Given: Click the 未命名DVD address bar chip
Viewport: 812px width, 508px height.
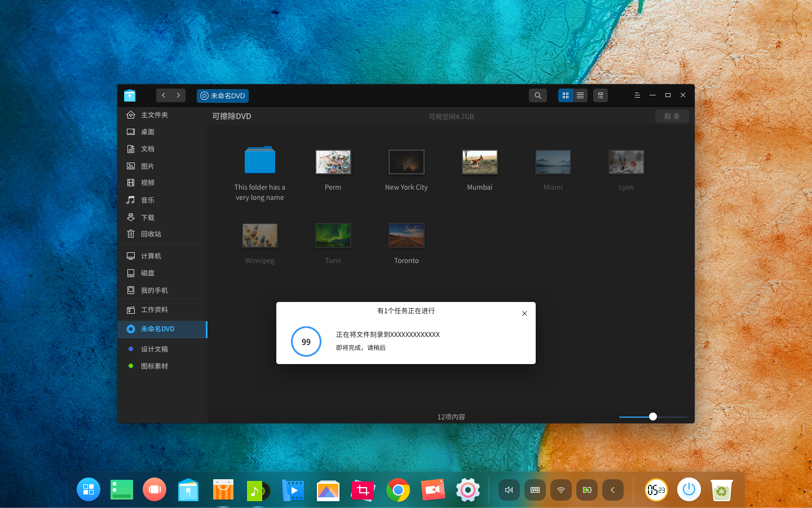Looking at the screenshot, I should click(x=223, y=96).
